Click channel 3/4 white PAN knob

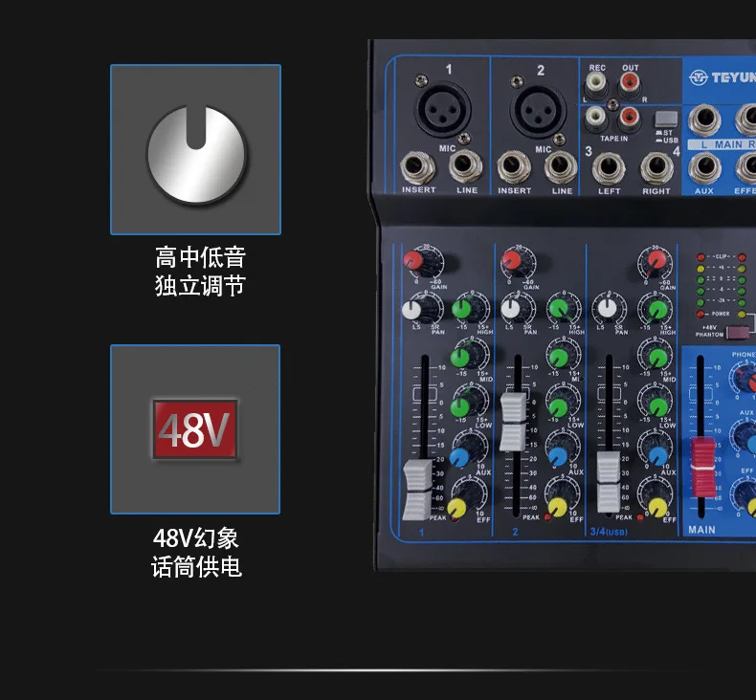click(607, 308)
